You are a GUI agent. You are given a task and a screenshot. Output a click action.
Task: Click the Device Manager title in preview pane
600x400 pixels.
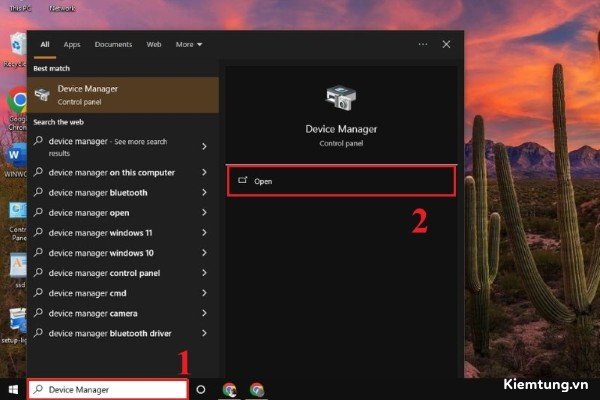tap(341, 129)
